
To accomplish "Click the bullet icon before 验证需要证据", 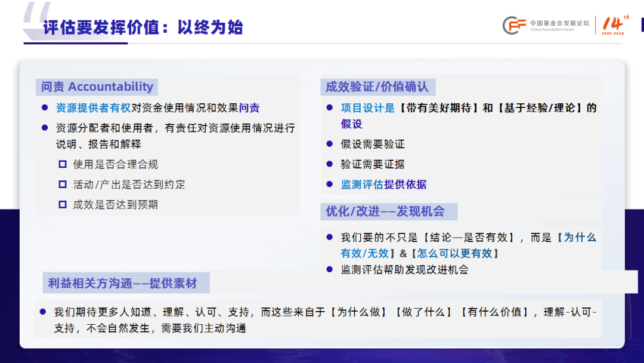I will pos(330,164).
